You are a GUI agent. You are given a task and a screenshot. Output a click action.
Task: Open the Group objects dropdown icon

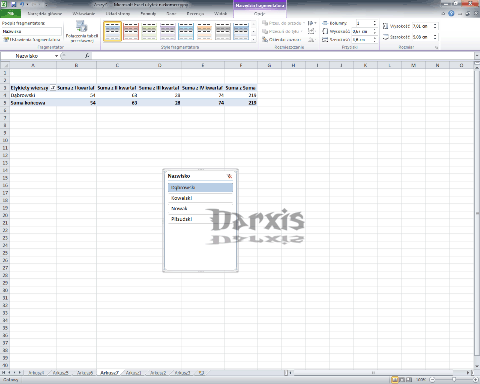click(312, 31)
